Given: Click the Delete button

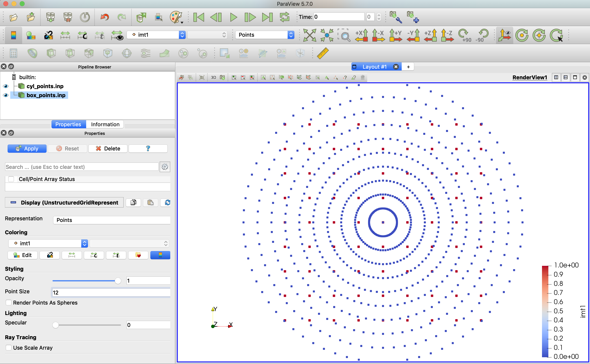Looking at the screenshot, I should pyautogui.click(x=108, y=149).
